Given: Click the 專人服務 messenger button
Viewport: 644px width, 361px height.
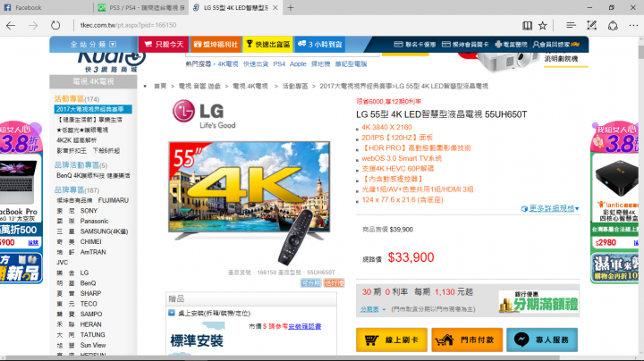Looking at the screenshot, I should [x=542, y=340].
